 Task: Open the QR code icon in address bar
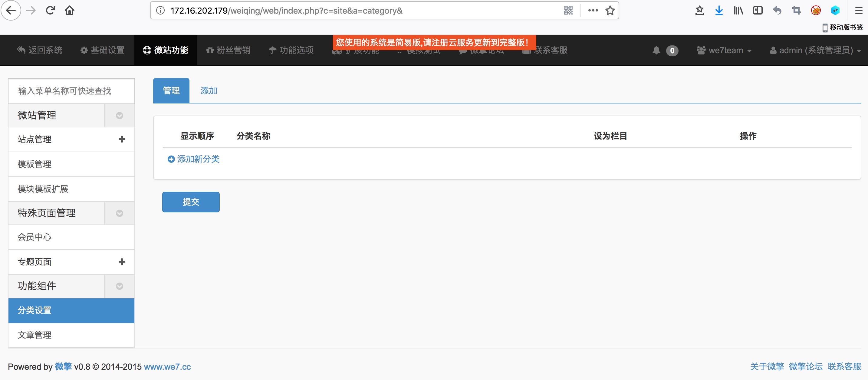(568, 11)
